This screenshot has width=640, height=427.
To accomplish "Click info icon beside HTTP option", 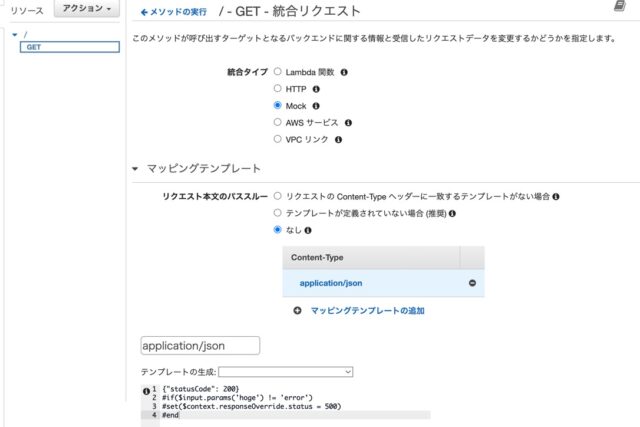I will (x=316, y=89).
